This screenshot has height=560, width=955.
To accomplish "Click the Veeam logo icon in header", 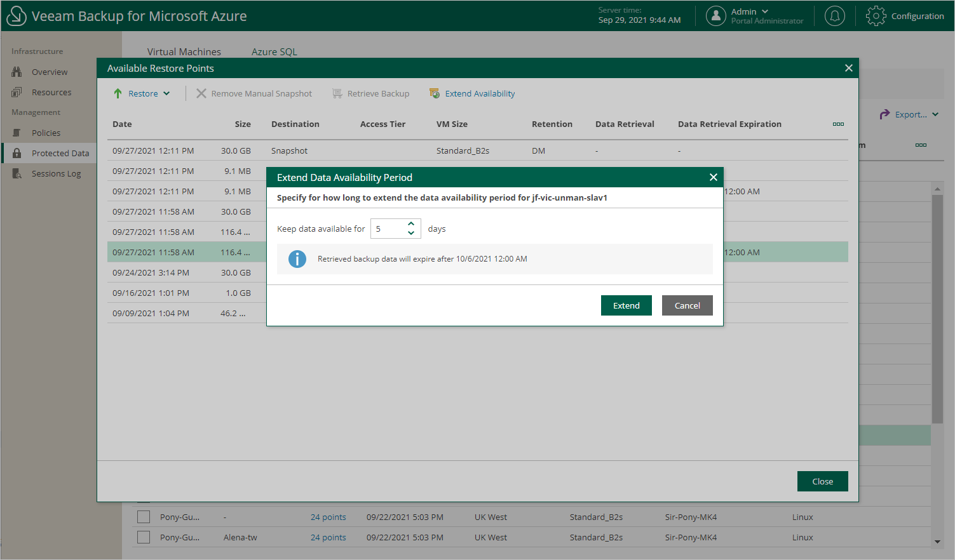I will [16, 16].
